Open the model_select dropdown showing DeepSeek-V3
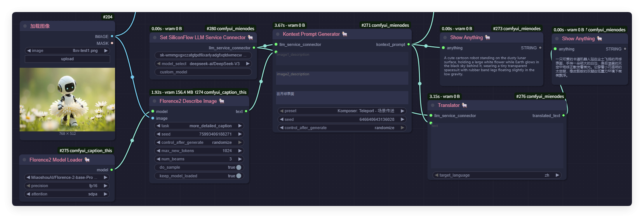Screen dimensions: 644x218 pyautogui.click(x=203, y=64)
